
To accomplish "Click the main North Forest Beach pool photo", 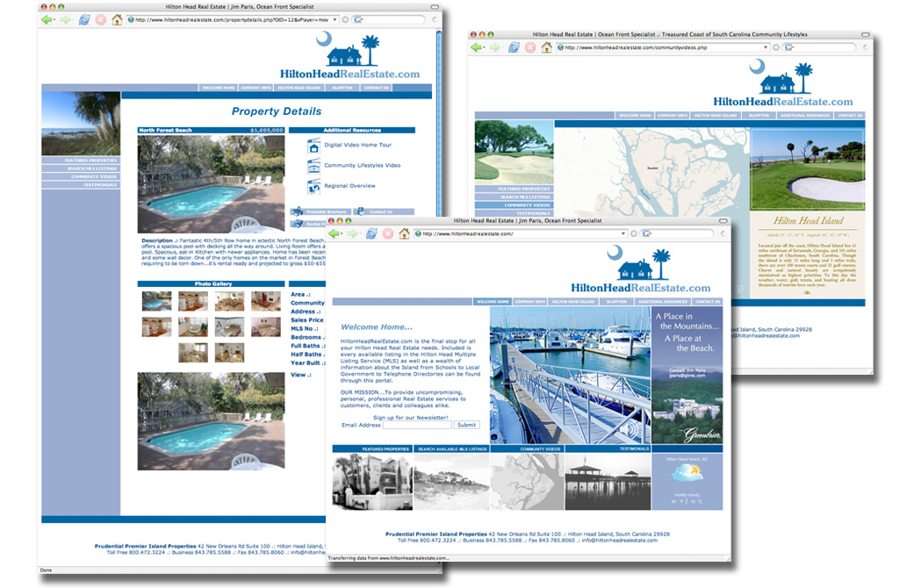I will click(211, 183).
